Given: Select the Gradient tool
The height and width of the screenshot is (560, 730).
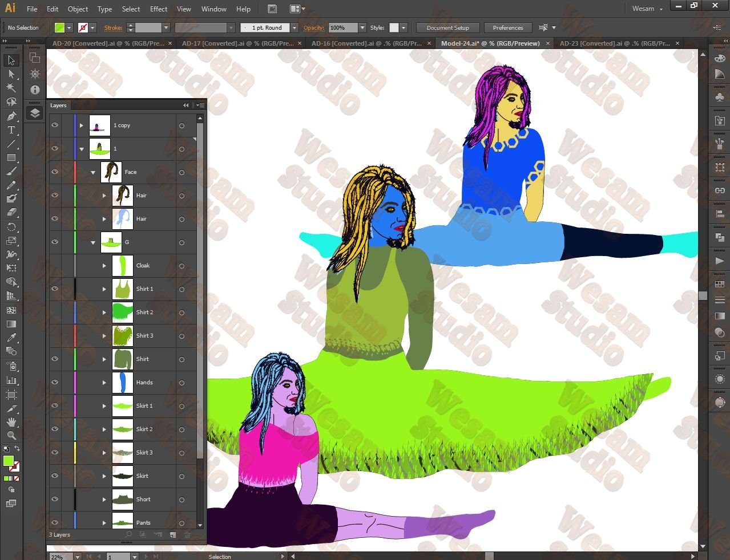Looking at the screenshot, I should point(11,323).
